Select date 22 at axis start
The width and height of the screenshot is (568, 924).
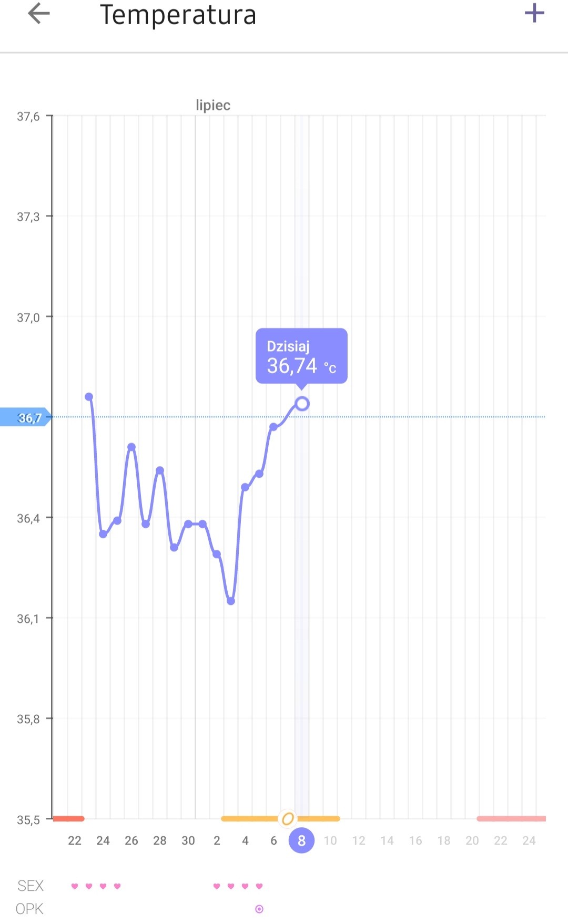(x=75, y=840)
